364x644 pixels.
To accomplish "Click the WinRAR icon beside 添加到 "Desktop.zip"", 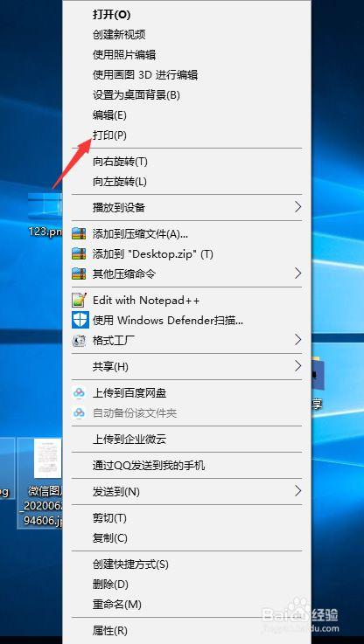I will pos(79,253).
